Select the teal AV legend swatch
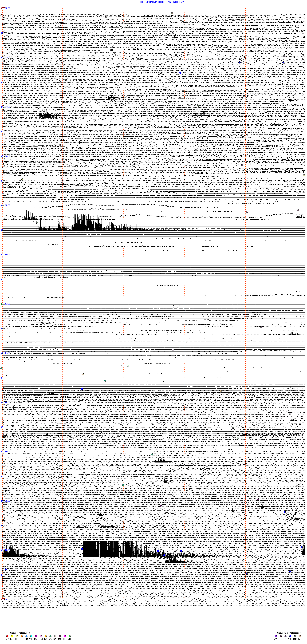307x644 pixels. [x=51, y=636]
